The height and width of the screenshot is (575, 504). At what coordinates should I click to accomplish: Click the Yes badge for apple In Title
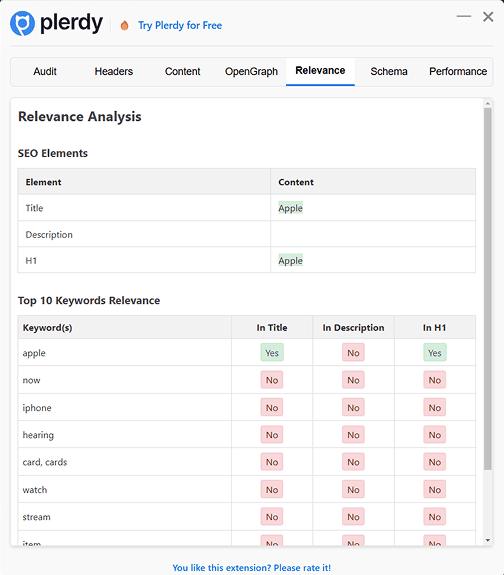coord(272,352)
